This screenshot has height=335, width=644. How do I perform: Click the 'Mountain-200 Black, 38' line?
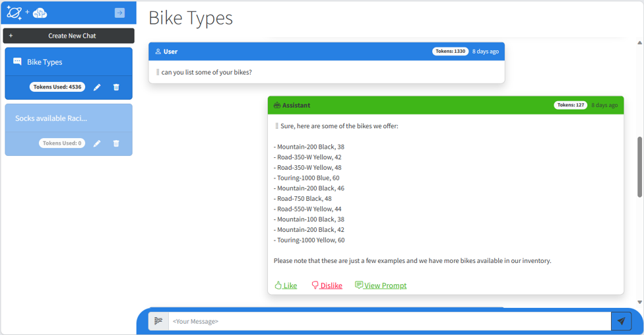pyautogui.click(x=309, y=147)
